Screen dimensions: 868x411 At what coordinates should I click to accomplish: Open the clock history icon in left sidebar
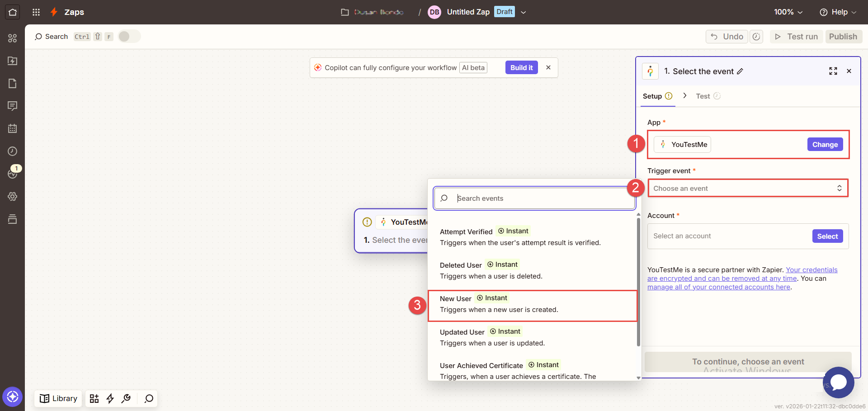[x=12, y=151]
